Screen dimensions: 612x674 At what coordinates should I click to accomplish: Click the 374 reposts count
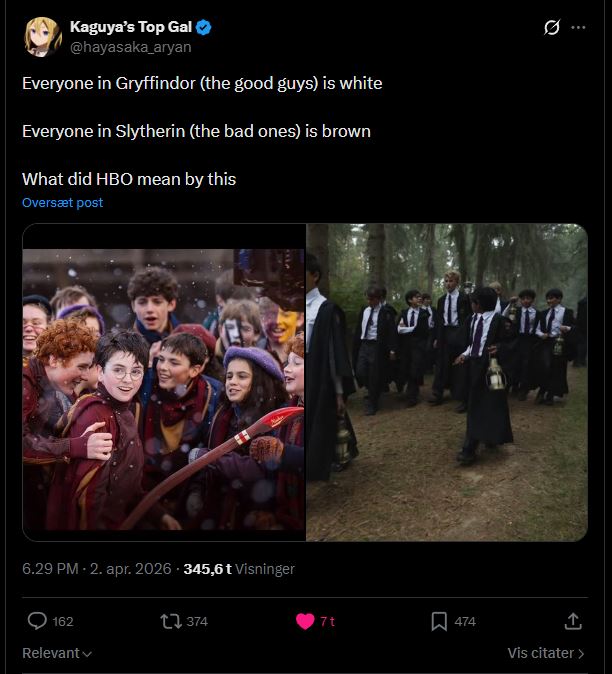[x=197, y=622]
